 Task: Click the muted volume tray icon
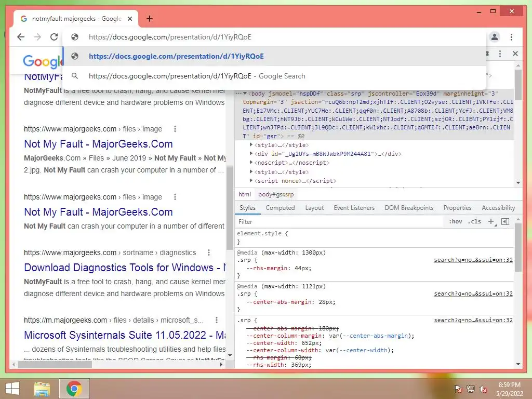pyautogui.click(x=483, y=389)
